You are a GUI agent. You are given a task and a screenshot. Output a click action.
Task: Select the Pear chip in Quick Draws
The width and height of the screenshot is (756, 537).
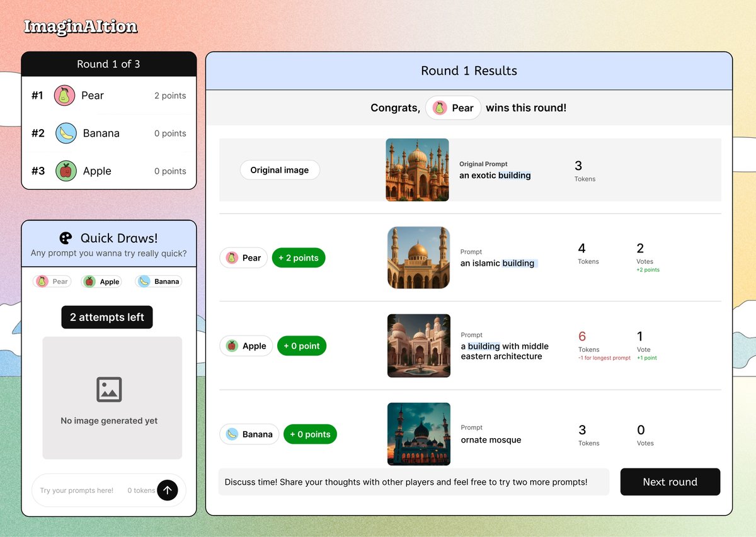(x=52, y=281)
